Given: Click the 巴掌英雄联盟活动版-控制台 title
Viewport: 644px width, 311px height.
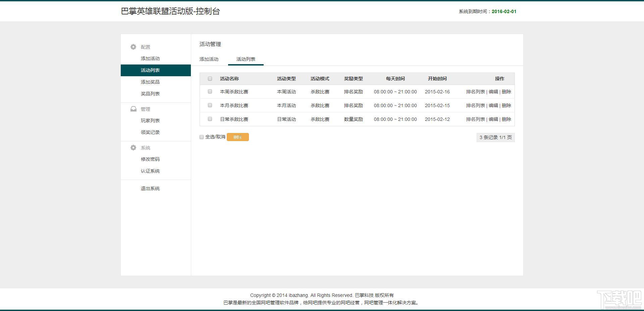Looking at the screenshot, I should 170,11.
